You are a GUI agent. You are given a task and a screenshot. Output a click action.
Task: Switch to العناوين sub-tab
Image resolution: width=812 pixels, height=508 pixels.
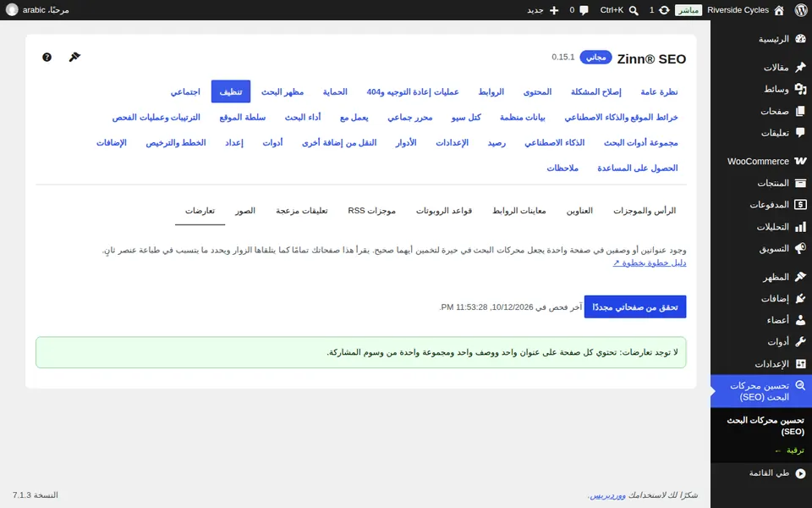[x=579, y=211]
